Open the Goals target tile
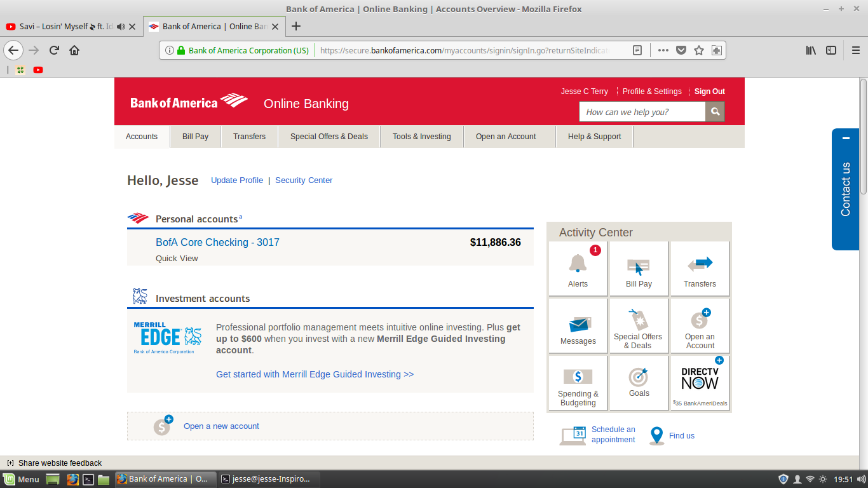This screenshot has width=868, height=488. 639,383
